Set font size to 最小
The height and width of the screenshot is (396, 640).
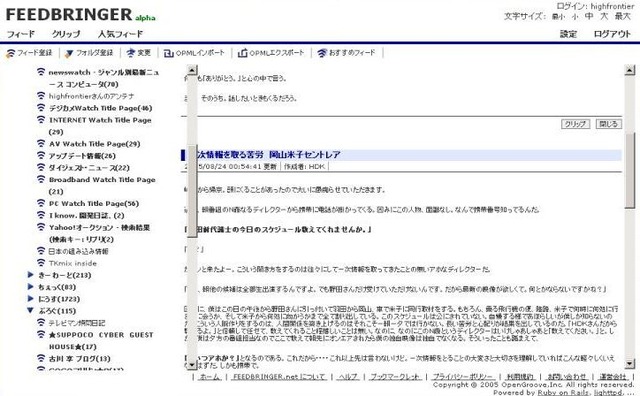pyautogui.click(x=558, y=17)
